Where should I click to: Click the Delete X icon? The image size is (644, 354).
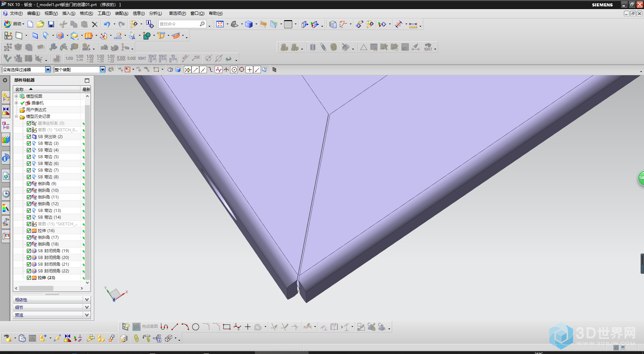click(95, 24)
